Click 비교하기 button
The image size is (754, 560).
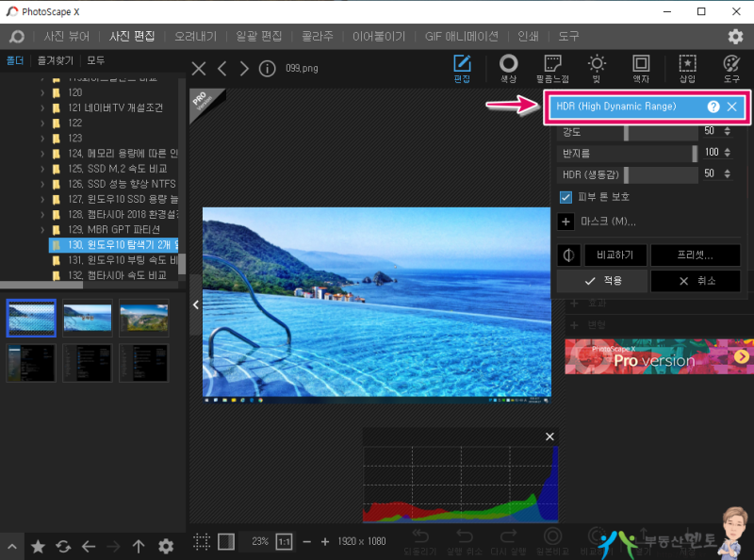615,255
